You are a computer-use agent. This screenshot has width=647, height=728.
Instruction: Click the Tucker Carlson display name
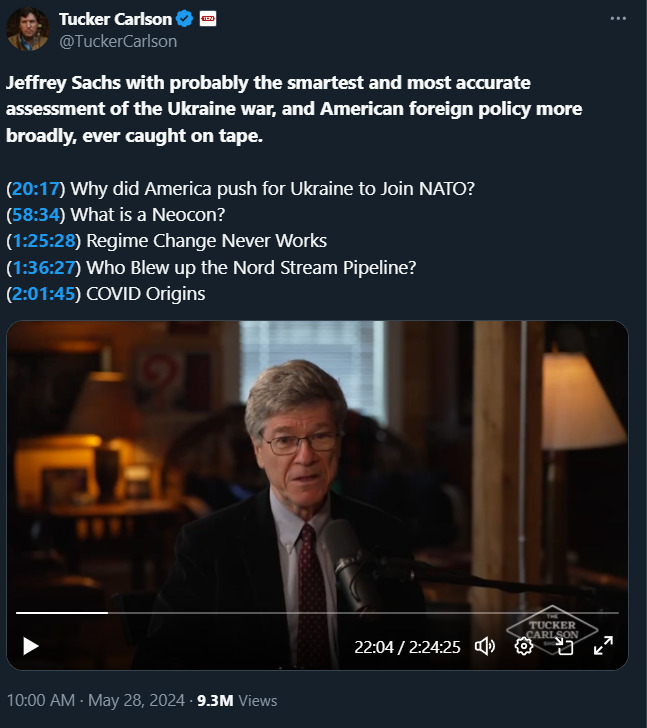click(x=115, y=19)
